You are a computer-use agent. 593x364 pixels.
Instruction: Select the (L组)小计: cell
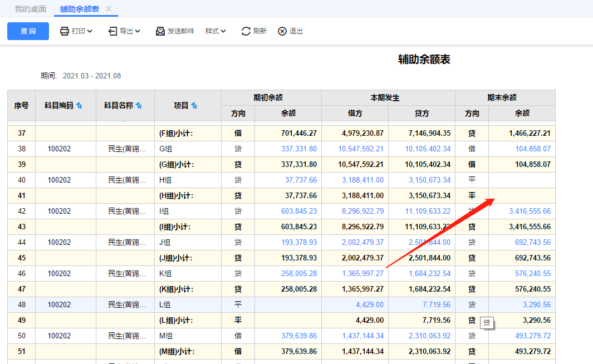[188, 320]
